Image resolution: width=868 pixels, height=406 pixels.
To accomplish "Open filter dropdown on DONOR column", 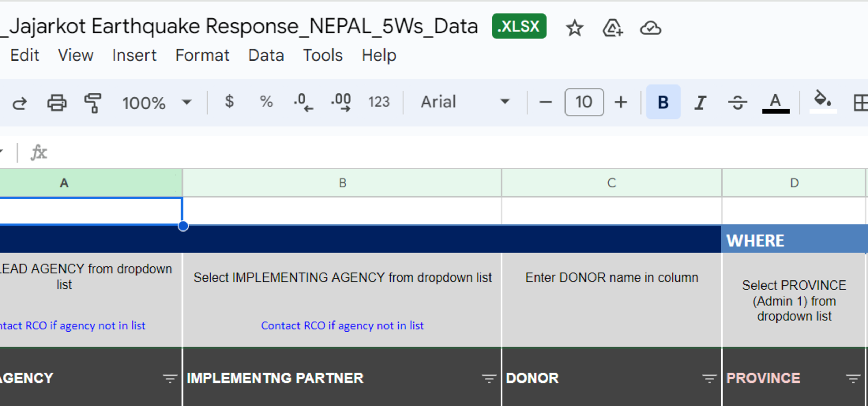I will tap(709, 379).
